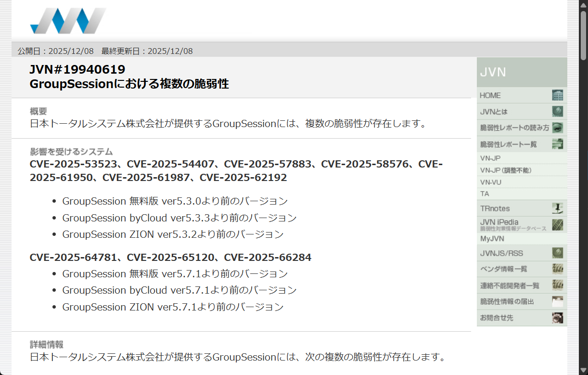
Task: Click the 公開日：2025/12/08 text
Action: pyautogui.click(x=56, y=51)
